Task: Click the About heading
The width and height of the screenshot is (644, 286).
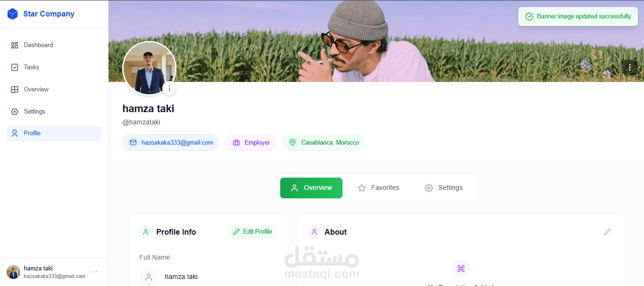Action: 335,232
